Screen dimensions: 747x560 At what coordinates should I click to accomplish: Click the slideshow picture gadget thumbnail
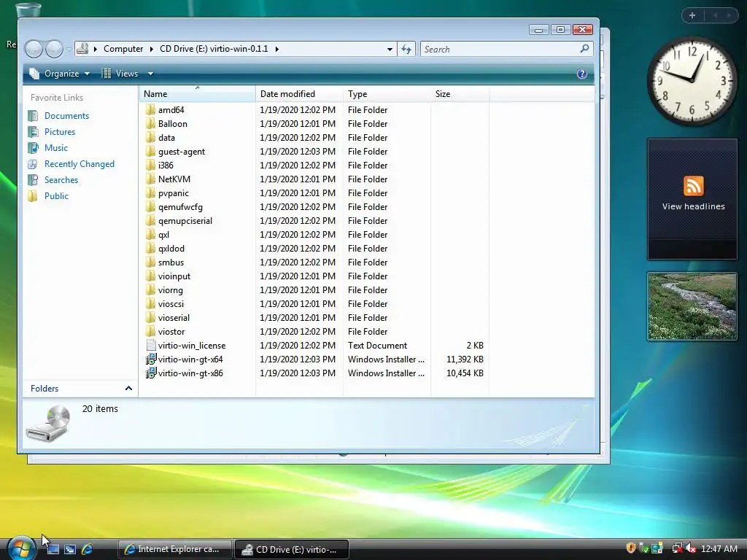(x=692, y=306)
